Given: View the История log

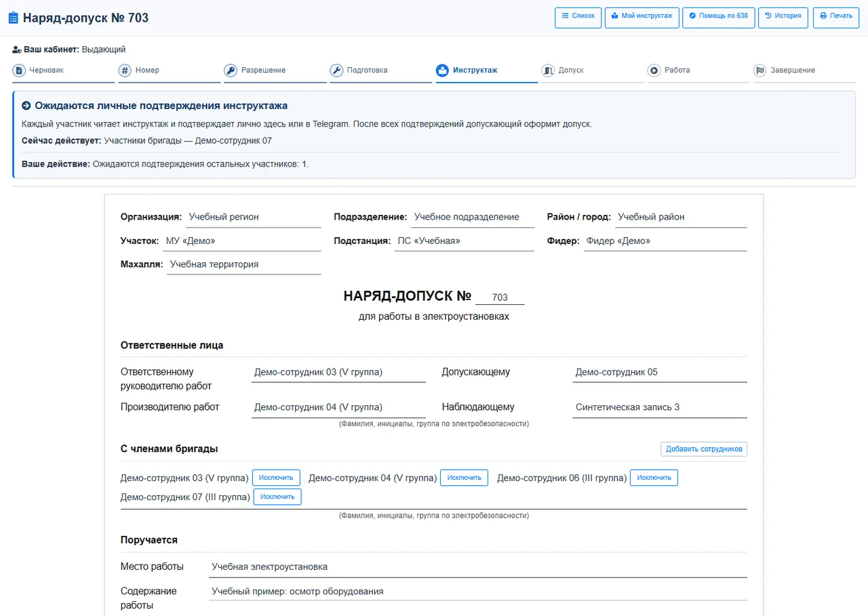Looking at the screenshot, I should tap(783, 18).
